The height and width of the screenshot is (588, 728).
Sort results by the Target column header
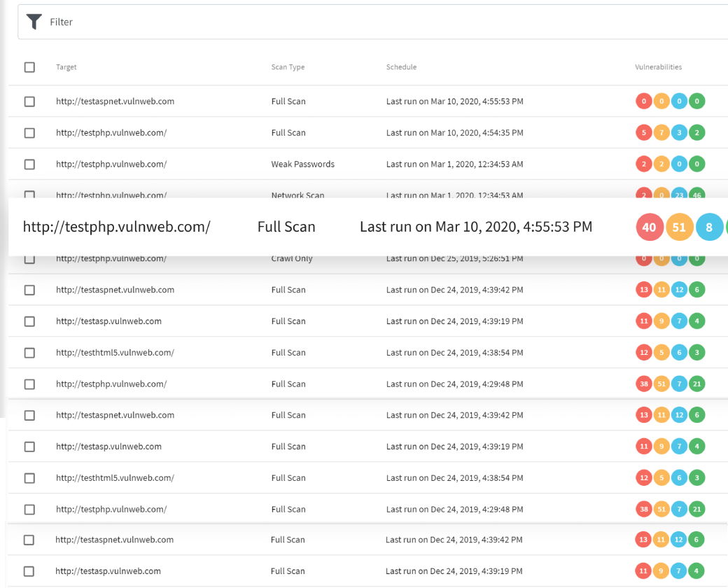pos(66,66)
